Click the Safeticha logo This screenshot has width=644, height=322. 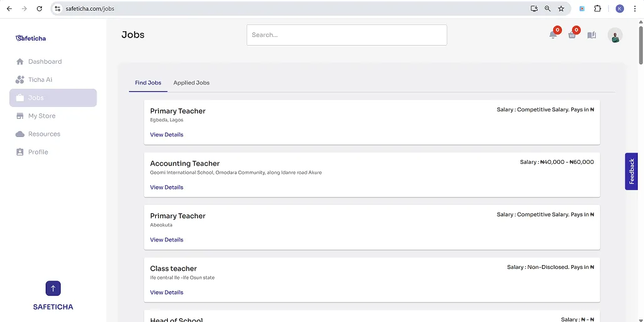pos(31,38)
